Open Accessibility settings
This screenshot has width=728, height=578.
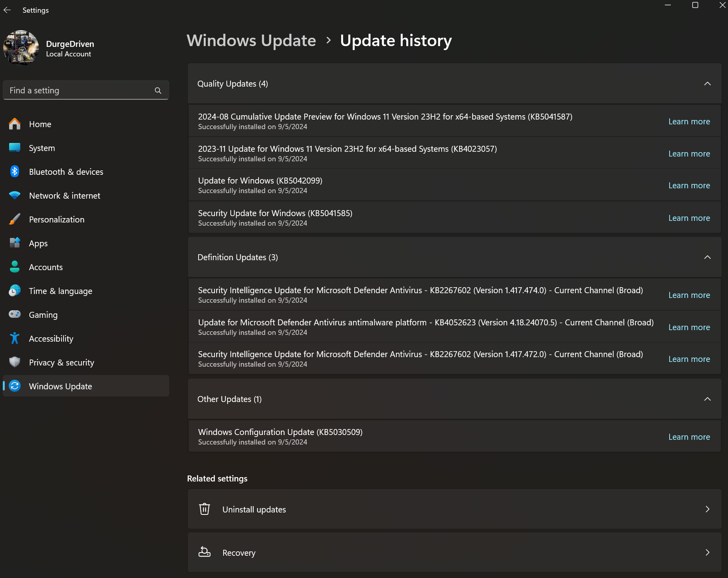pyautogui.click(x=86, y=338)
